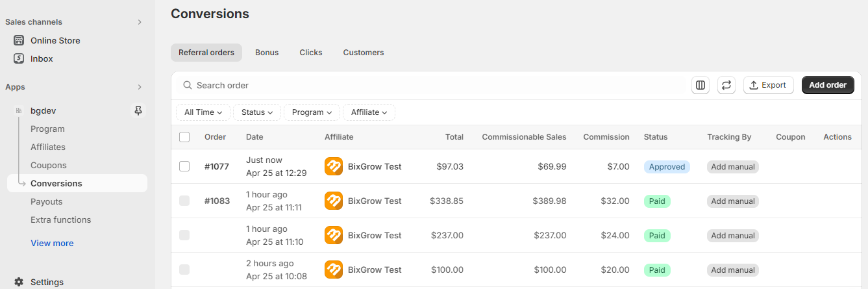Toggle the select-all orders checkbox in header

tap(184, 137)
